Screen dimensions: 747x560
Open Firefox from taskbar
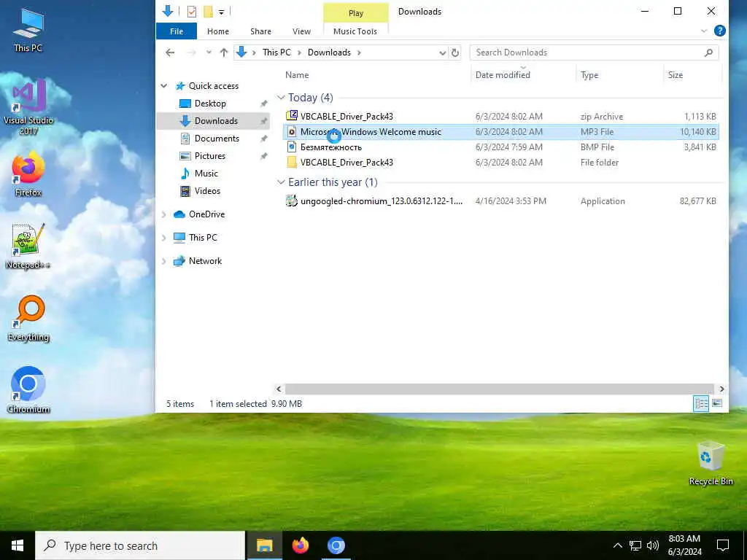pos(300,545)
